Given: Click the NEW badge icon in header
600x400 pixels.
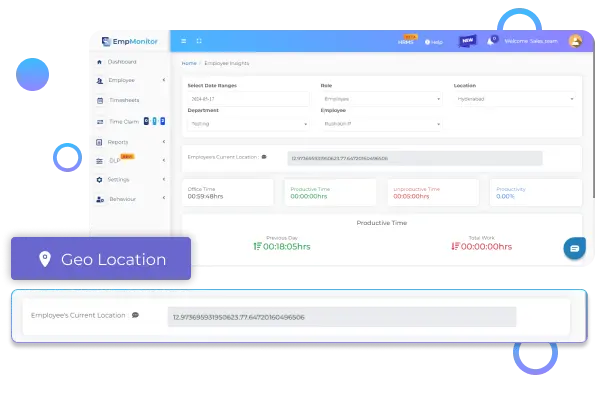Looking at the screenshot, I should [467, 41].
